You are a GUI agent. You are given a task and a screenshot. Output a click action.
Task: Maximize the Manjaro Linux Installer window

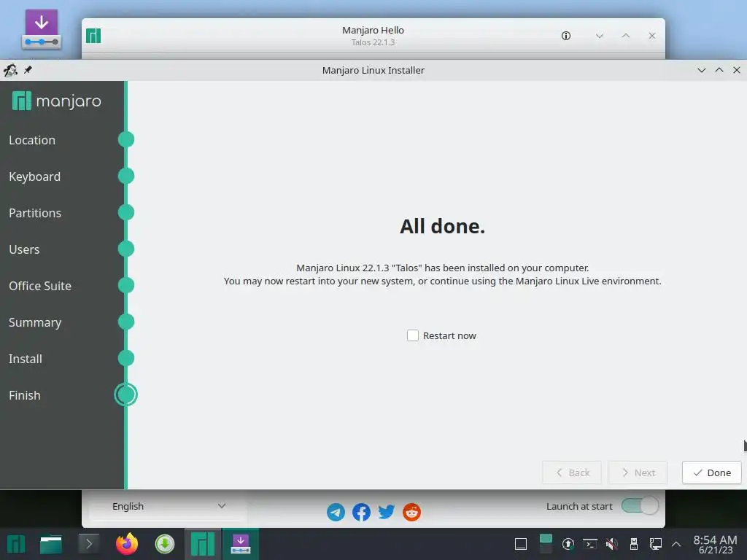point(719,71)
